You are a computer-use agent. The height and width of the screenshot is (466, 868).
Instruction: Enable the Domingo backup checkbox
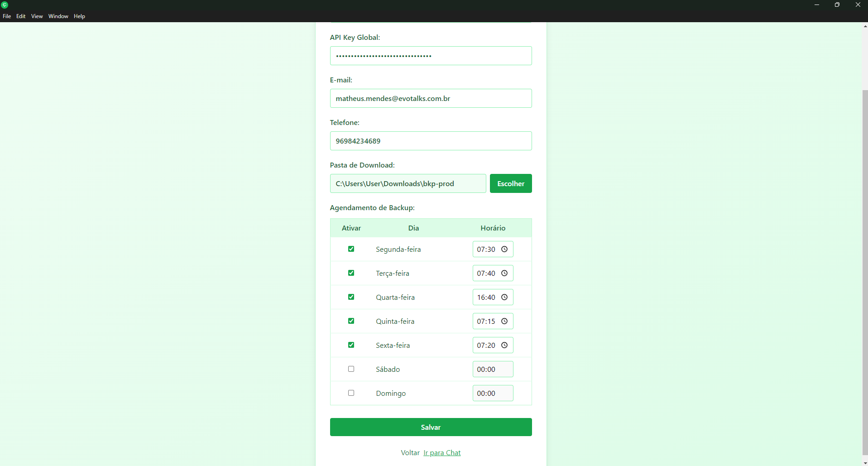pyautogui.click(x=351, y=393)
